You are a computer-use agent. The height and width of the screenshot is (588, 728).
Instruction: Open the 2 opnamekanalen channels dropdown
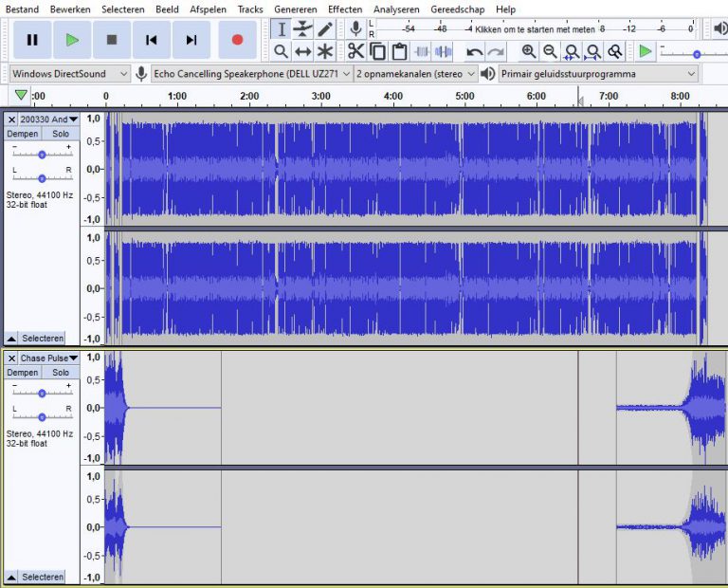tap(415, 74)
